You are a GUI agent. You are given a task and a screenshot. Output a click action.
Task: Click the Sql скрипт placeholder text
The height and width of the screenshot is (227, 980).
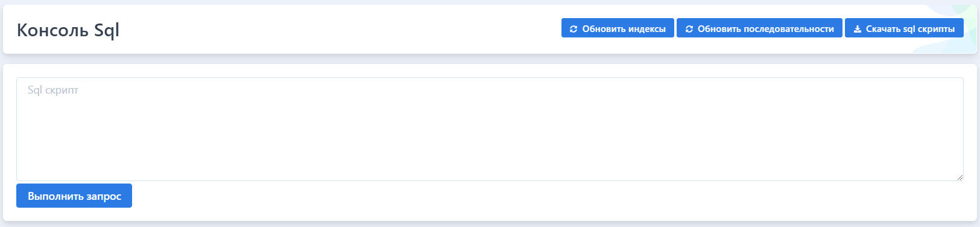(53, 90)
